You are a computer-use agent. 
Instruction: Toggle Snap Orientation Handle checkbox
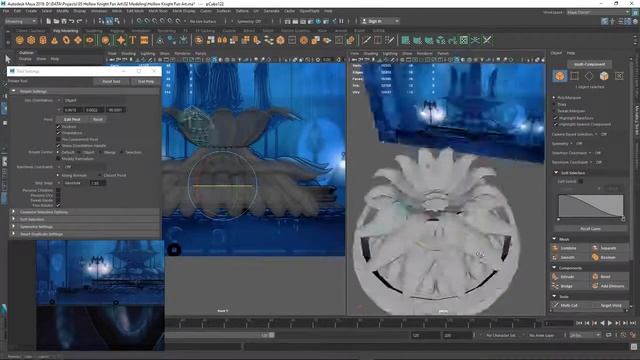pyautogui.click(x=58, y=145)
